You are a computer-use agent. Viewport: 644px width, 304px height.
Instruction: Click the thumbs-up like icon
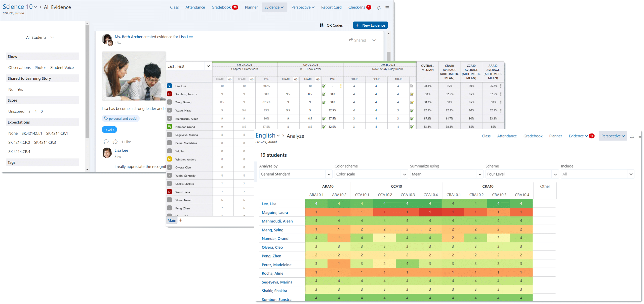click(115, 142)
